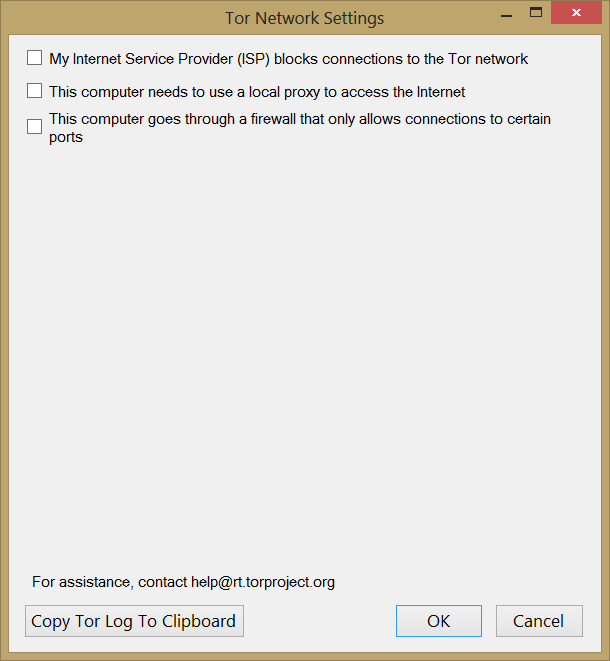Screen dimensions: 610x661
Task: Dismiss the dialog with Cancel
Action: pos(538,621)
